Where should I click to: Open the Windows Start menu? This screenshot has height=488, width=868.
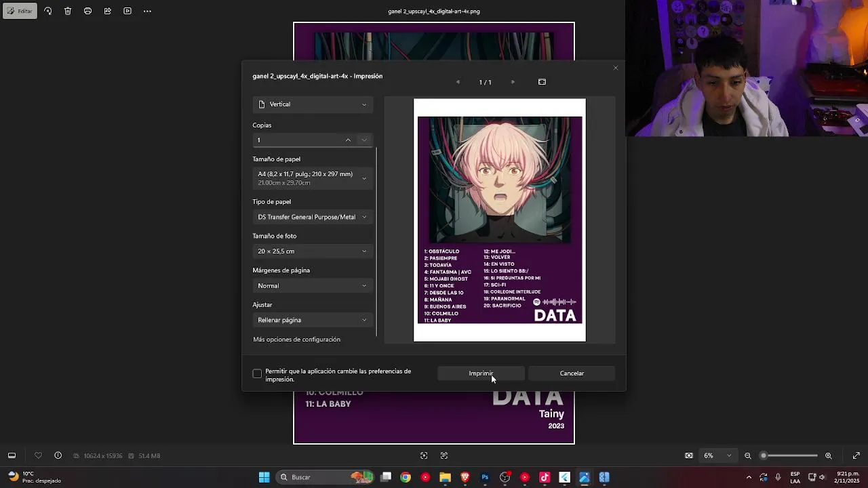(x=264, y=477)
